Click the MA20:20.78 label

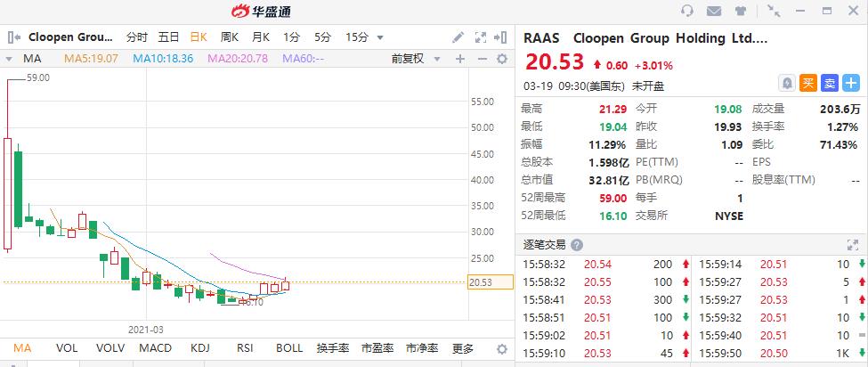238,59
